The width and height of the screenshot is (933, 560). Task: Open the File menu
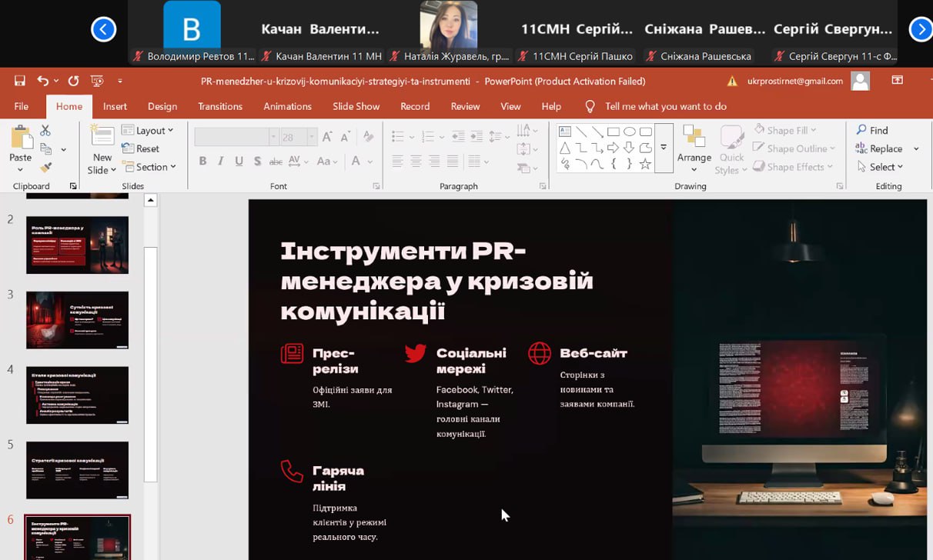pos(22,106)
